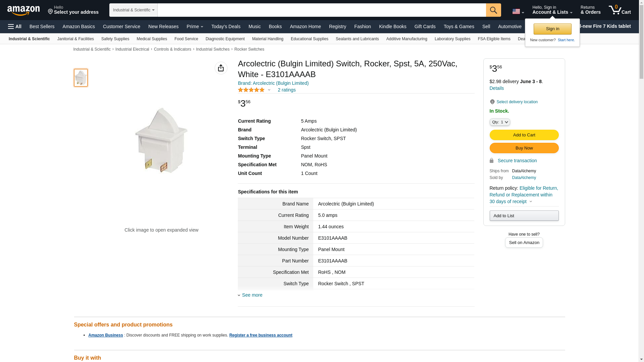Viewport: 644px width, 362px height.
Task: Expand See more specifications
Action: click(252, 295)
